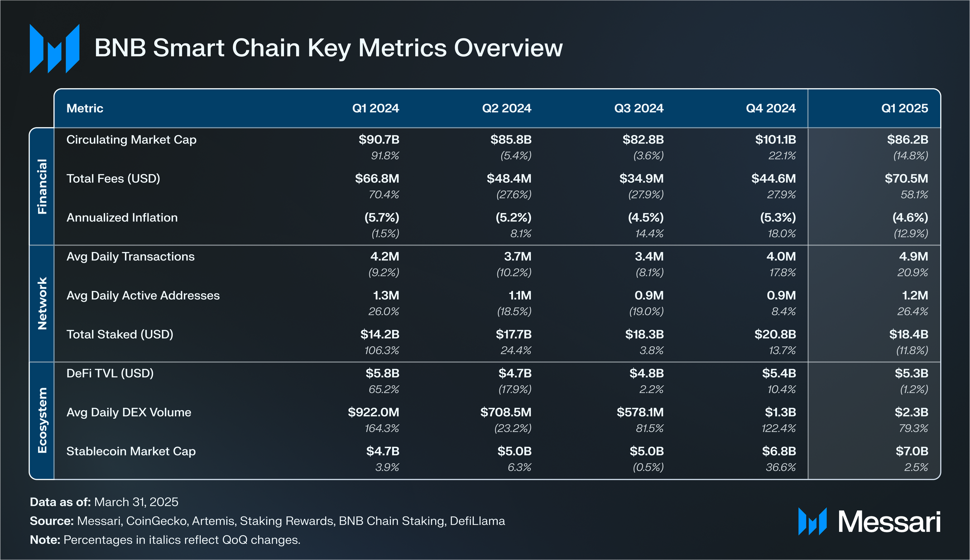This screenshot has width=970, height=560.
Task: Click the BNB Smart Chain Key Metrics title
Action: coord(328,48)
